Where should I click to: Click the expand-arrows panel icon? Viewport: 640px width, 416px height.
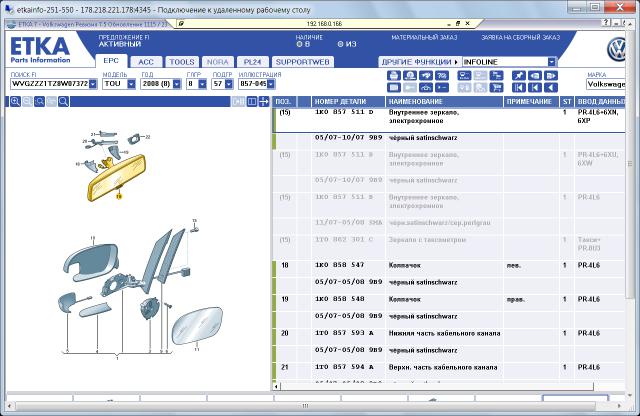(x=264, y=102)
